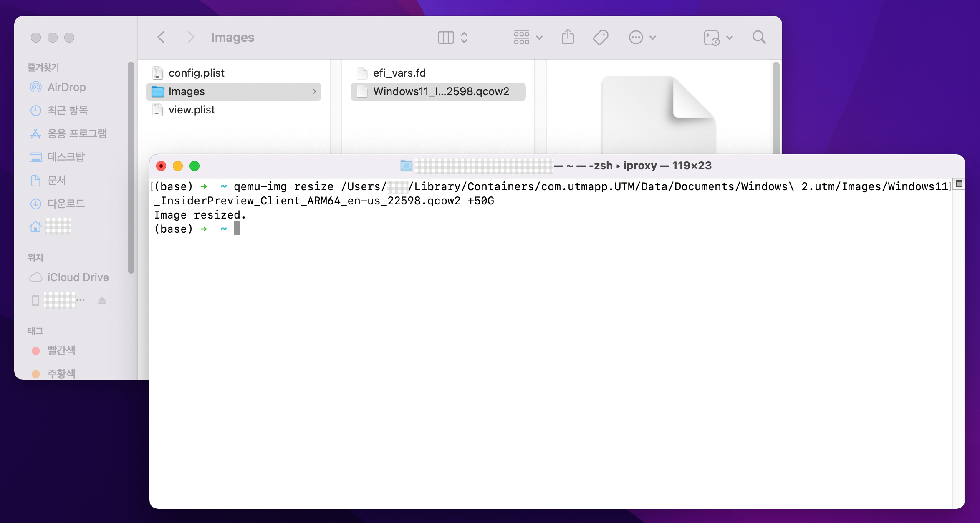Image resolution: width=980 pixels, height=523 pixels.
Task: Open the Finder search magnifier
Action: [x=759, y=37]
